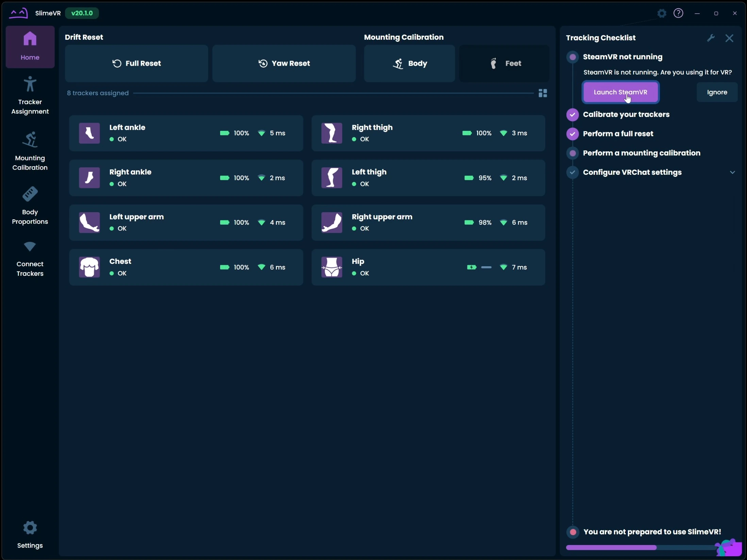Click the checklist progress bar
The image size is (747, 560).
[641, 547]
